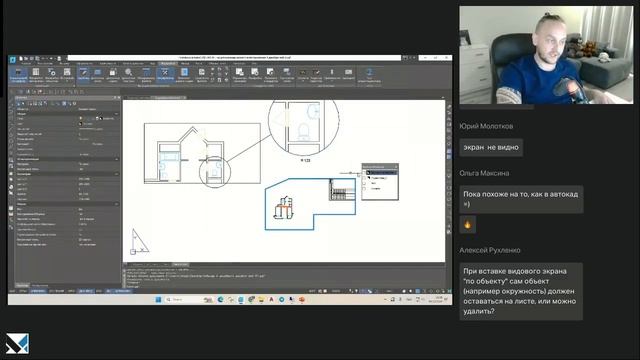Click message 'Пока похоже на то, как в автокад'
This screenshot has width=640, height=360.
pos(521,199)
